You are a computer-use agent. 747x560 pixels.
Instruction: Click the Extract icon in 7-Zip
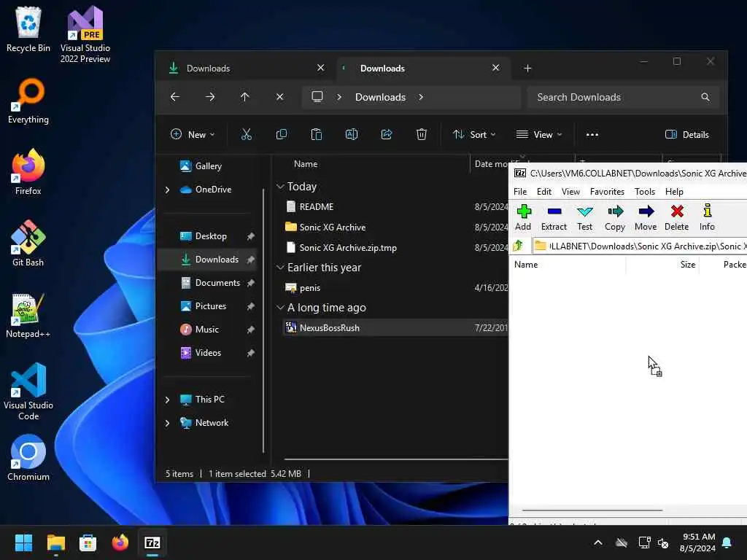click(554, 217)
